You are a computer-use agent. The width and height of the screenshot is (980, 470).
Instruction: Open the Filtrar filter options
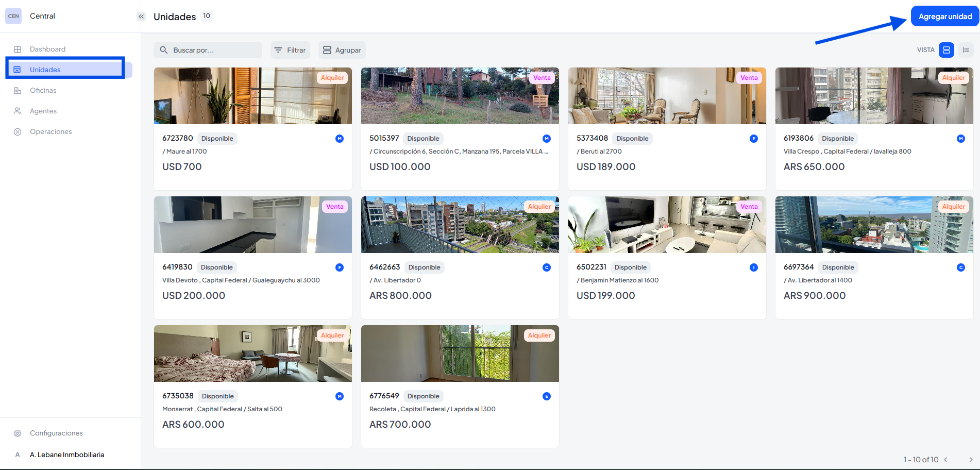(290, 50)
